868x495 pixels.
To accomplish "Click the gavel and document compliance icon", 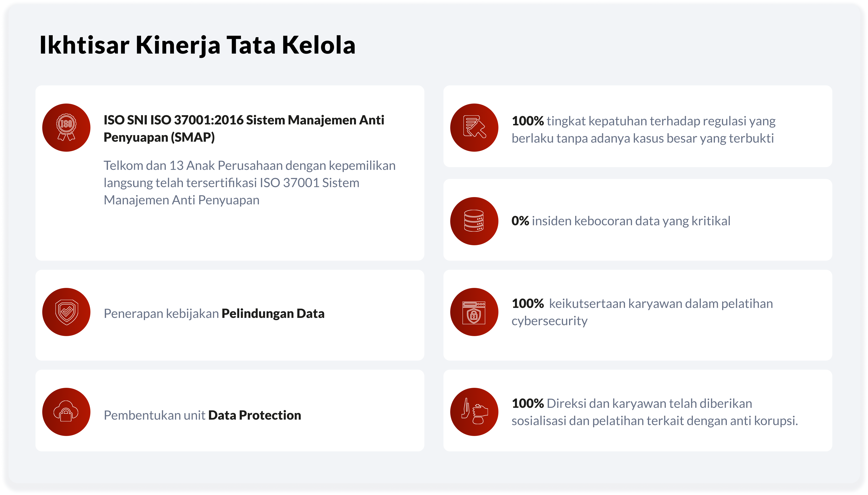I will coord(474,127).
